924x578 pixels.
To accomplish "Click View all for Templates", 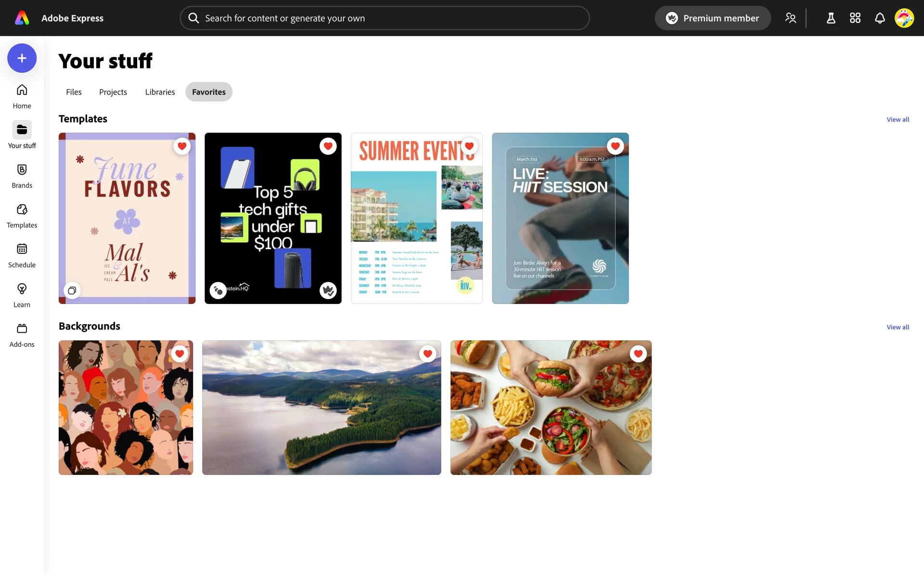I will tap(898, 119).
